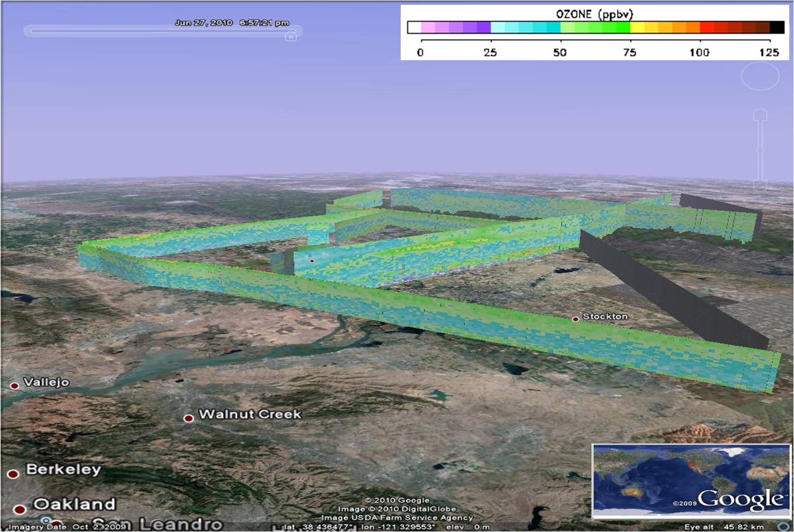Select the Oakland placemark dot
Screen dimensions: 794x532
click(20, 510)
